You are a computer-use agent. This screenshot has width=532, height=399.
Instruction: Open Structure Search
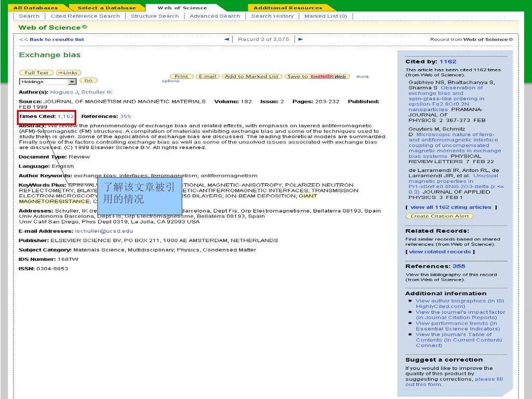pyautogui.click(x=155, y=16)
